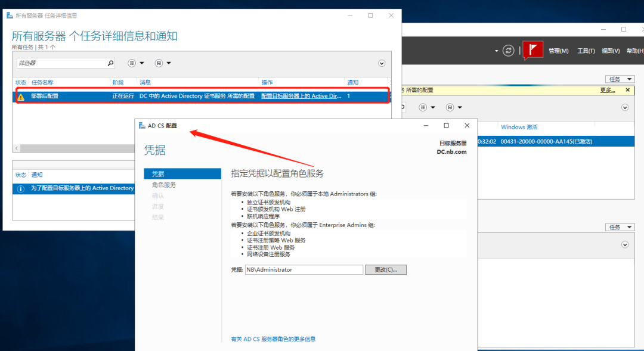Open list view options in task details window

[x=135, y=63]
